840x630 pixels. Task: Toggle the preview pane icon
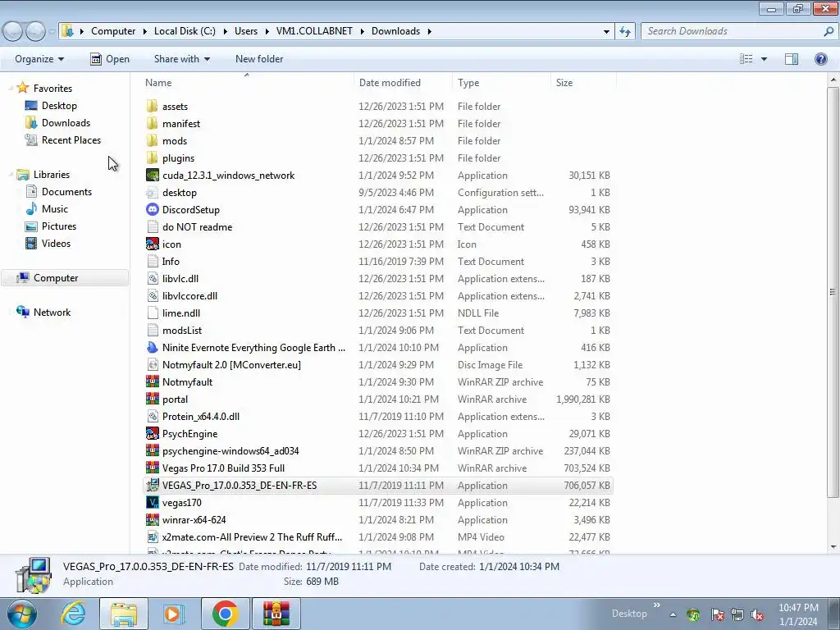792,59
